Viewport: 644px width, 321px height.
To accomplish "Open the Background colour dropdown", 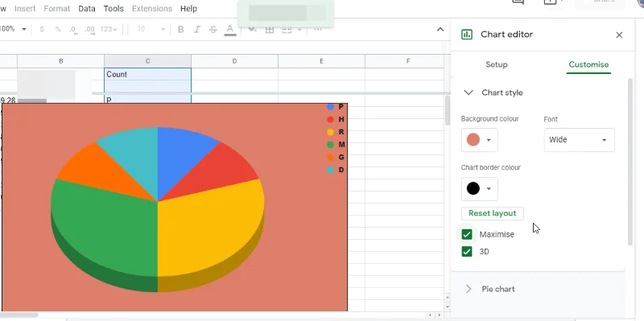I will (479, 140).
